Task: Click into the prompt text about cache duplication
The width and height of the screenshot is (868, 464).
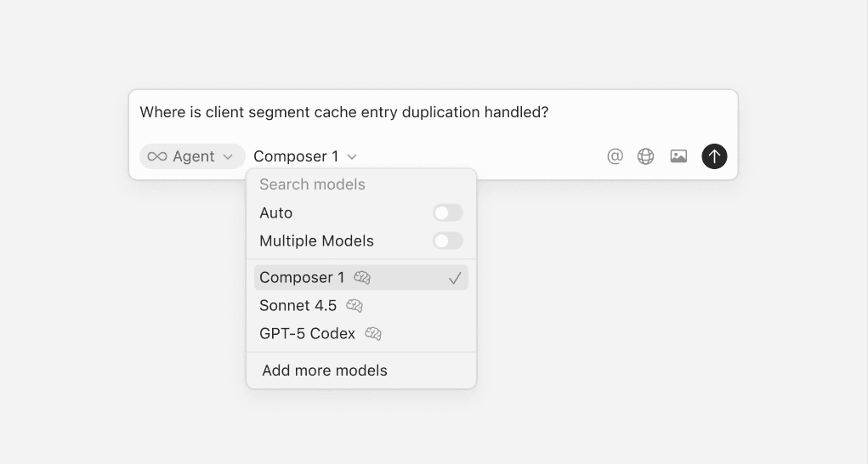Action: point(344,112)
